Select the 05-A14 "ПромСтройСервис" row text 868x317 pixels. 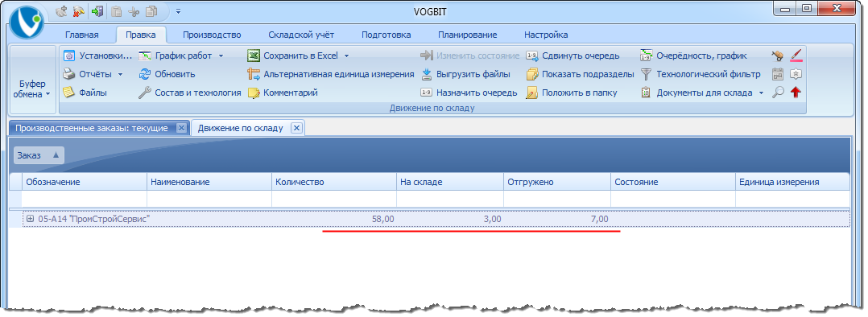[94, 219]
